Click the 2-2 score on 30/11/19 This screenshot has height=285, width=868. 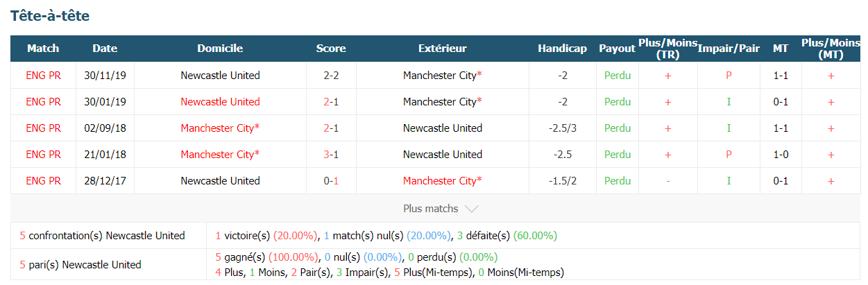tap(331, 76)
